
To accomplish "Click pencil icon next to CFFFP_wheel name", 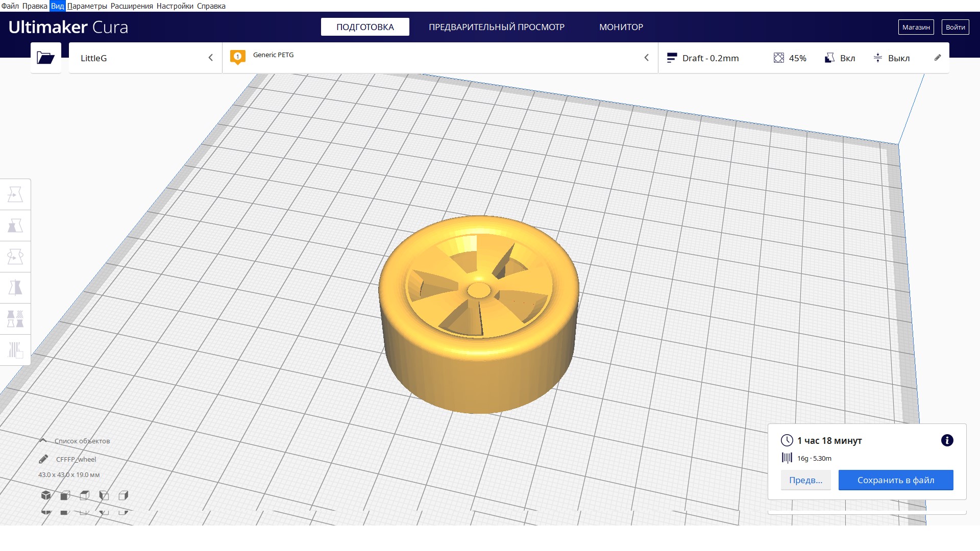I will click(43, 459).
